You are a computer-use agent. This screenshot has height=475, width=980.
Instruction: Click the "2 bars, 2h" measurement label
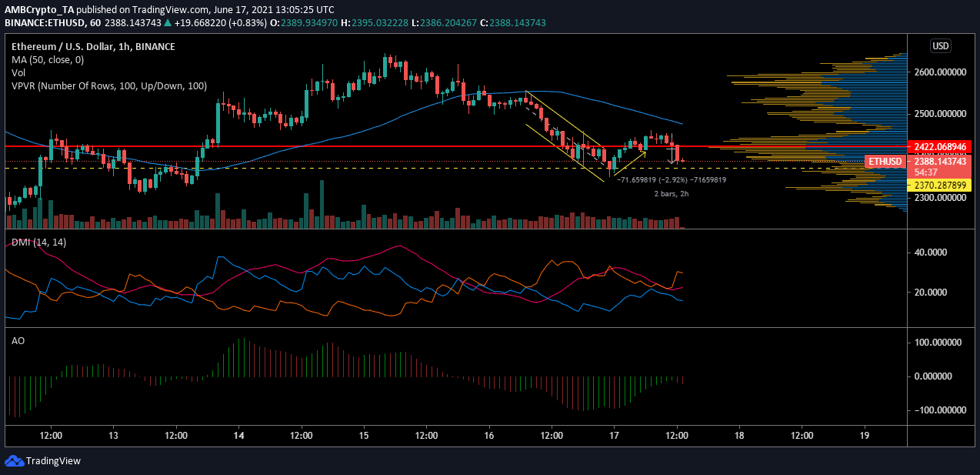667,193
